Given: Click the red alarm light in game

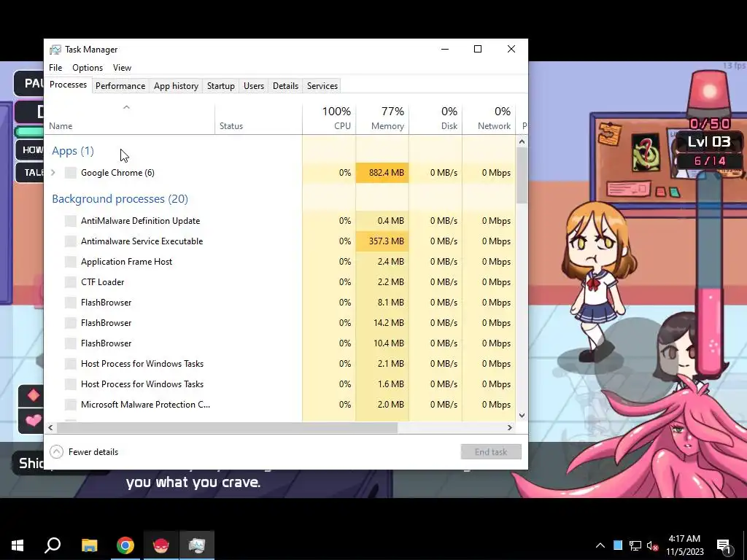Looking at the screenshot, I should pyautogui.click(x=709, y=93).
